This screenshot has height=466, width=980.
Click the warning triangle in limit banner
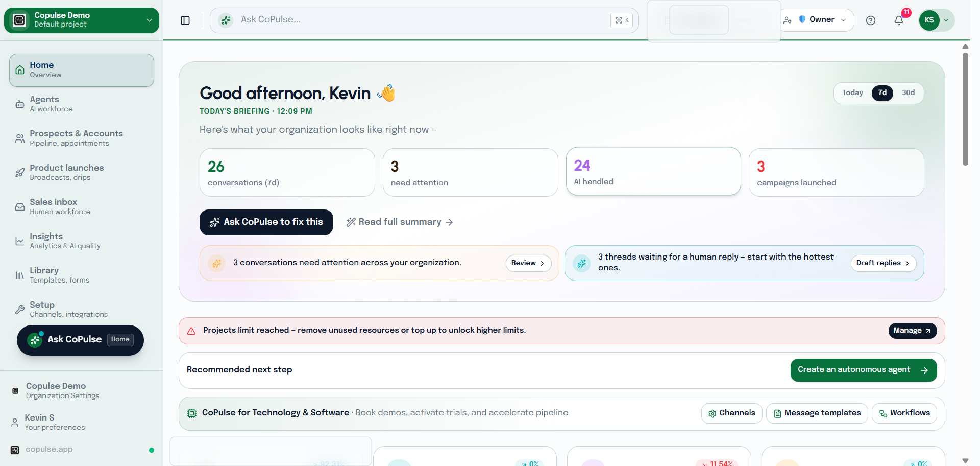coord(191,331)
